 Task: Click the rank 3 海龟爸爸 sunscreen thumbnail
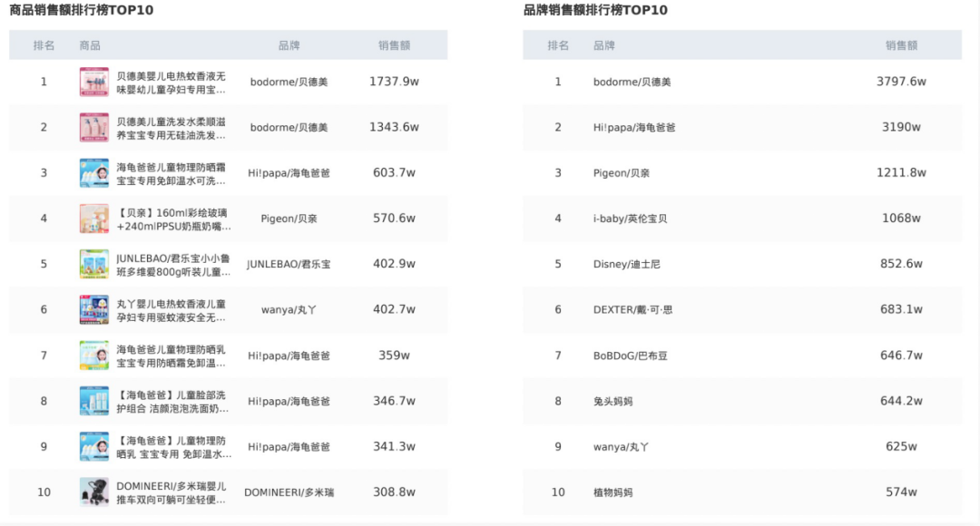93,173
